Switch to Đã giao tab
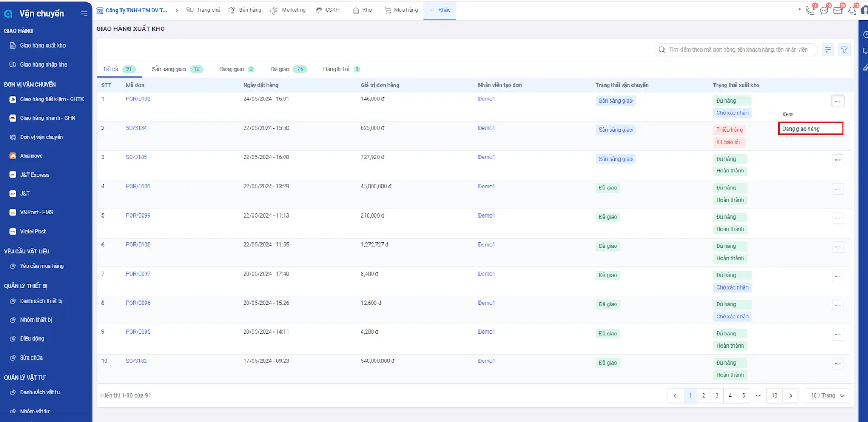Screen dimensions: 868x422 click(289, 69)
